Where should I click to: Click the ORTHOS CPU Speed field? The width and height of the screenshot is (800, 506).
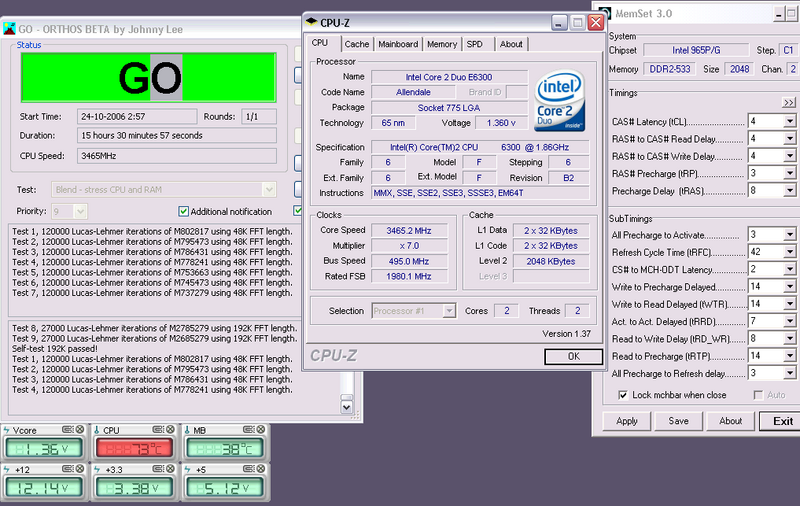point(177,156)
